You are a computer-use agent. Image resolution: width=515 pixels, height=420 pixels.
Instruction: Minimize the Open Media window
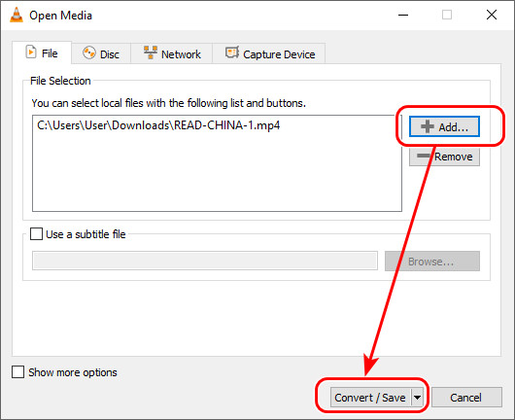[403, 16]
